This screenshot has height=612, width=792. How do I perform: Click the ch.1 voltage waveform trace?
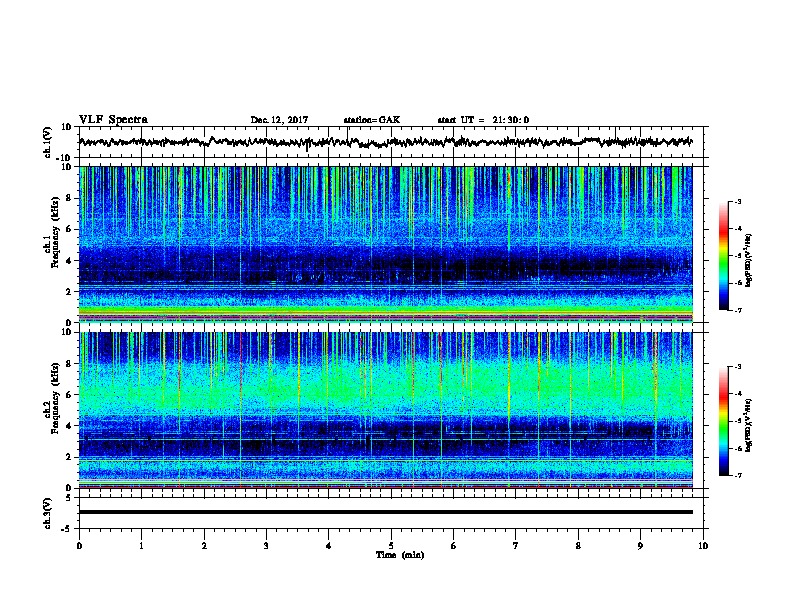(385, 142)
